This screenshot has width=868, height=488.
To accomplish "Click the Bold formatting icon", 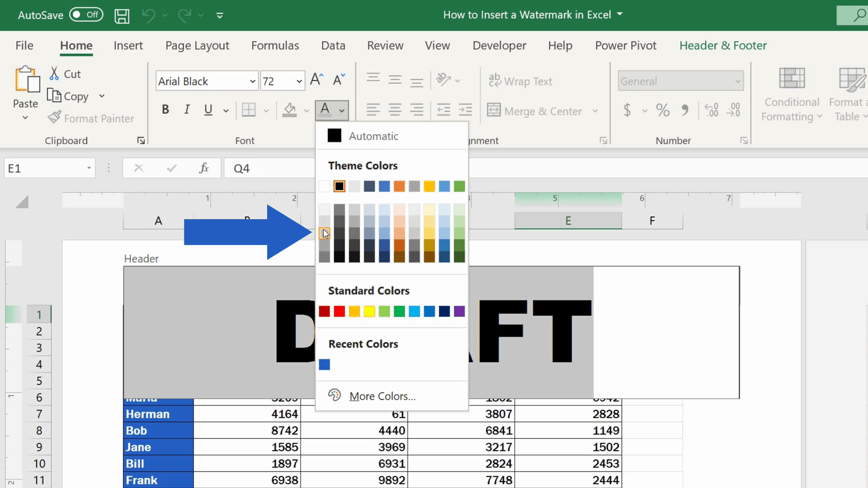I will (165, 110).
